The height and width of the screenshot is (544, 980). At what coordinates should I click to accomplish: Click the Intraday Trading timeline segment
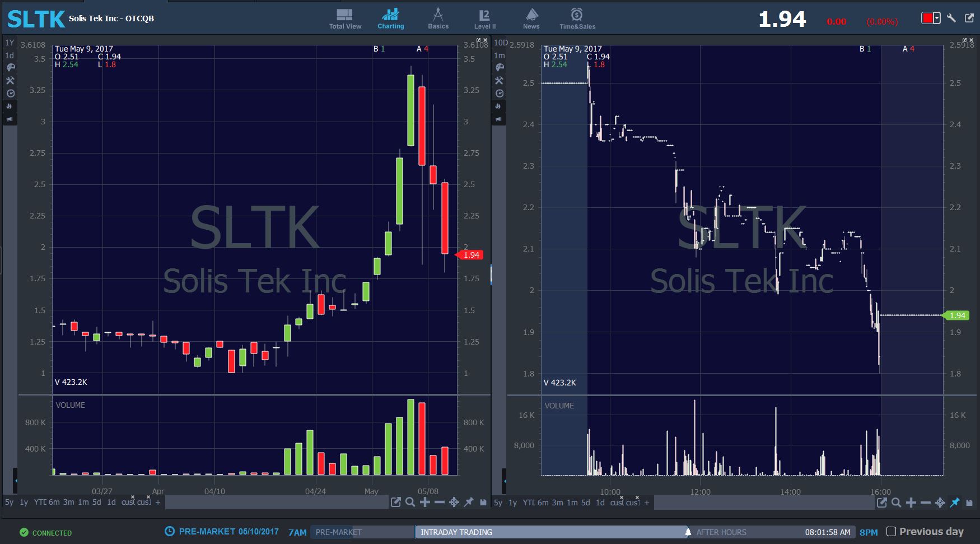pyautogui.click(x=551, y=532)
